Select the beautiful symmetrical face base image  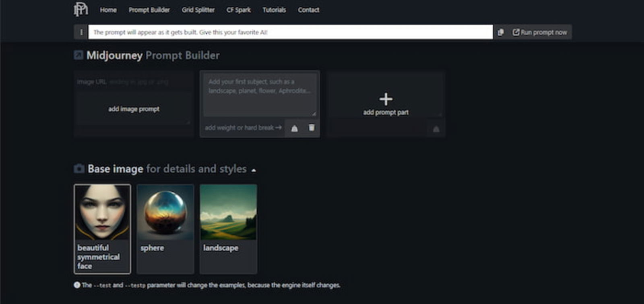(102, 229)
